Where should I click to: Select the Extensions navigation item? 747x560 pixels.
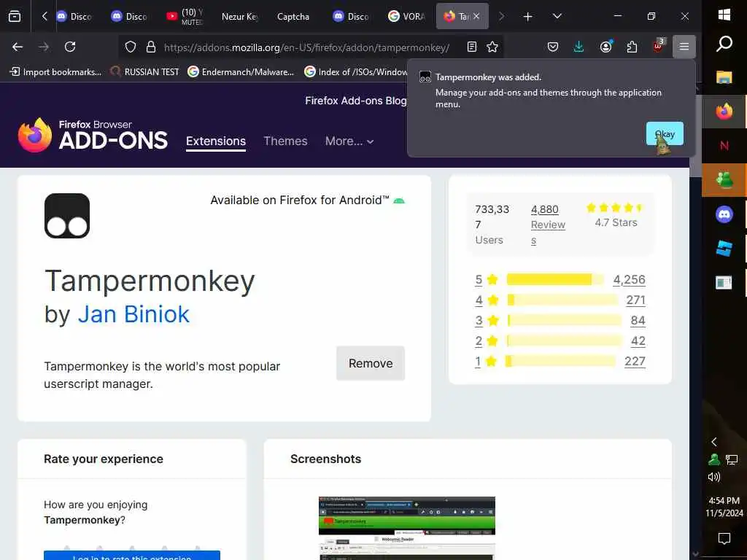point(216,141)
